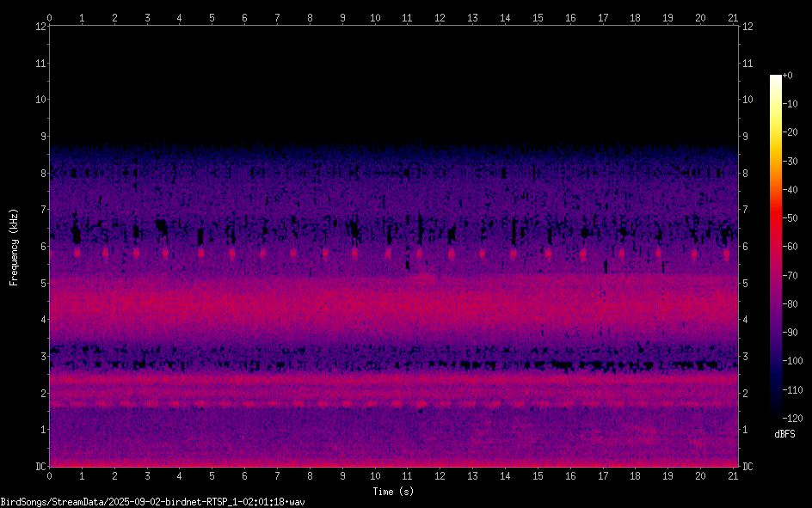Click the "-110" value on the color scale
Screen dimensions: 812x508
point(793,390)
